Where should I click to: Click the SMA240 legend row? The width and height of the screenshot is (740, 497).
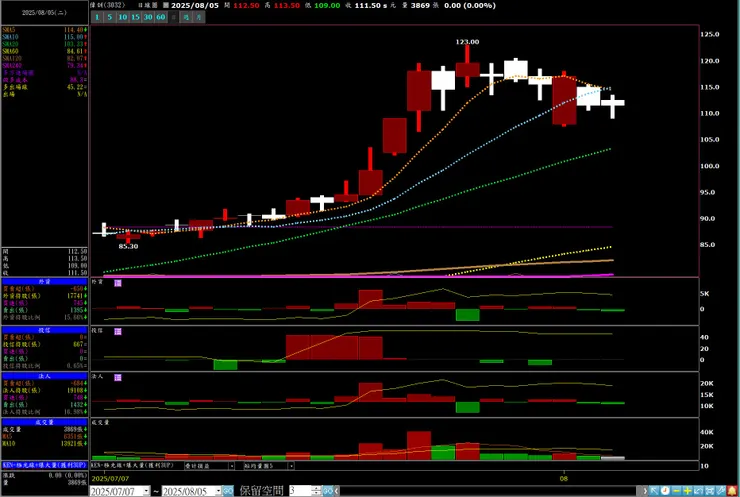point(44,66)
